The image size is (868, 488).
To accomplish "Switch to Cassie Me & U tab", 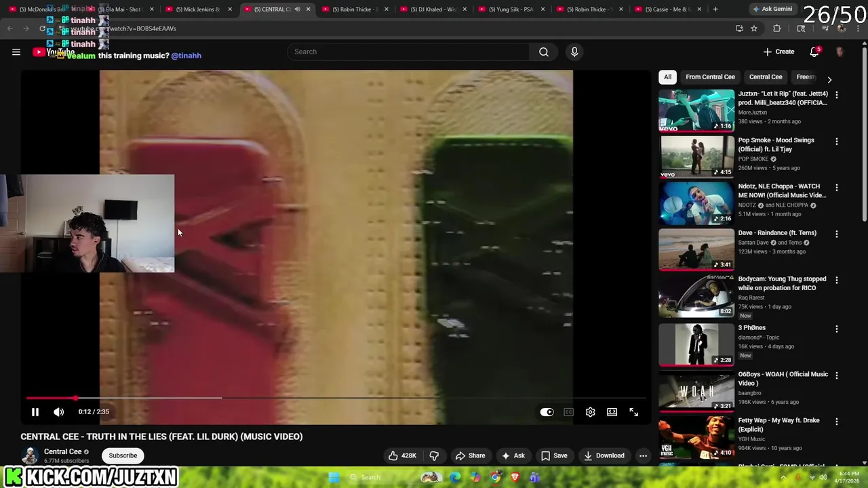I will click(x=667, y=9).
